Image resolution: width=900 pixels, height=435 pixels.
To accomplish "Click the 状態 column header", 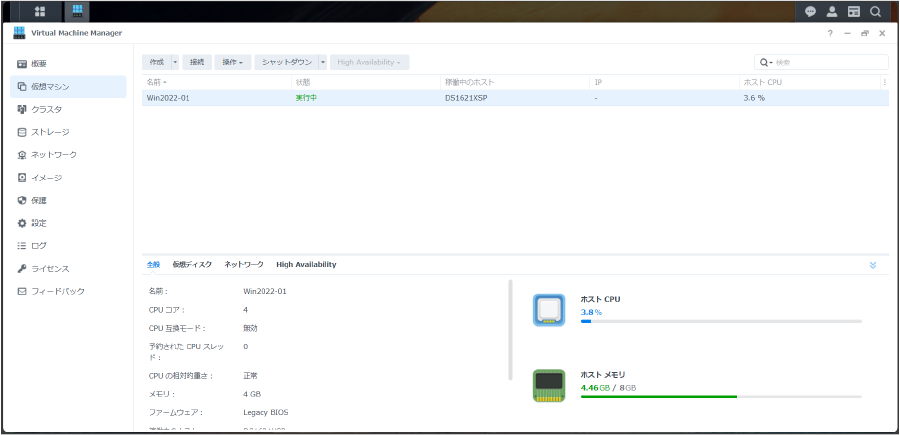I will (366, 83).
